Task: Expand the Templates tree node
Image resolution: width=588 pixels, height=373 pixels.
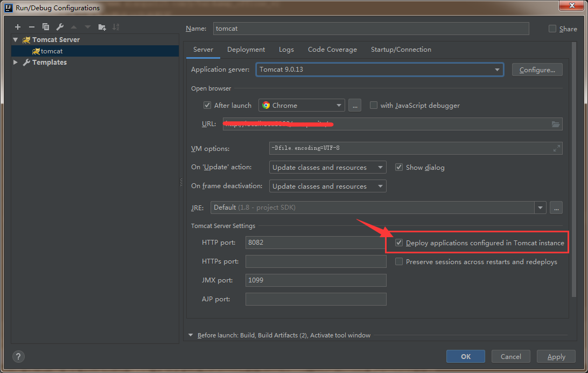Action: pyautogui.click(x=16, y=63)
